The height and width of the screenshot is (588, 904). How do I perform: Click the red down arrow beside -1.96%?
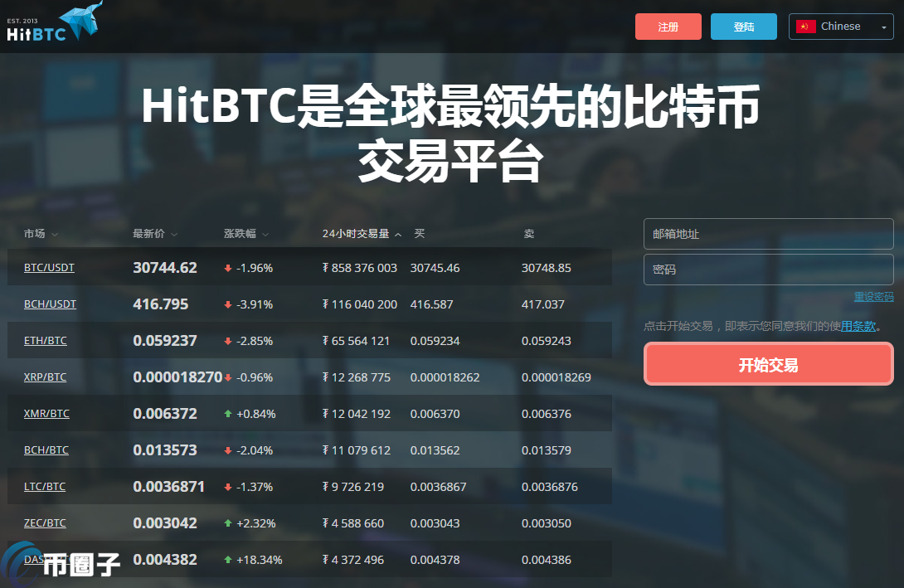[228, 268]
